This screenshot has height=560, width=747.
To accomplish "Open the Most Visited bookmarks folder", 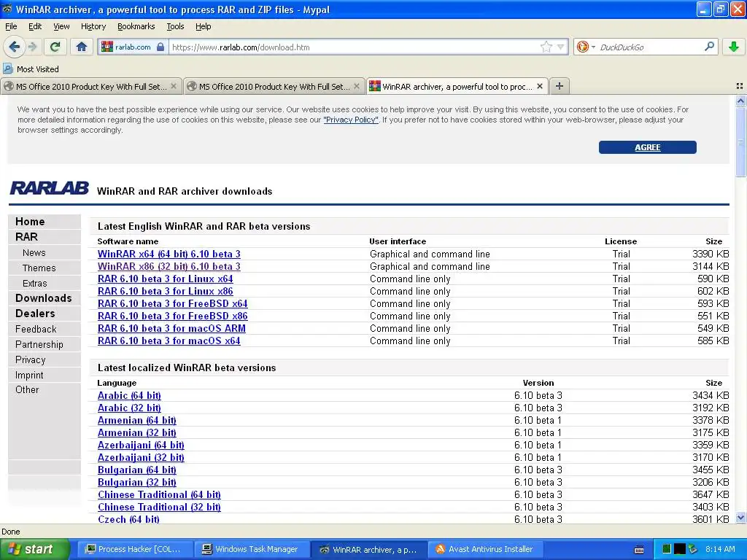I will pyautogui.click(x=31, y=69).
